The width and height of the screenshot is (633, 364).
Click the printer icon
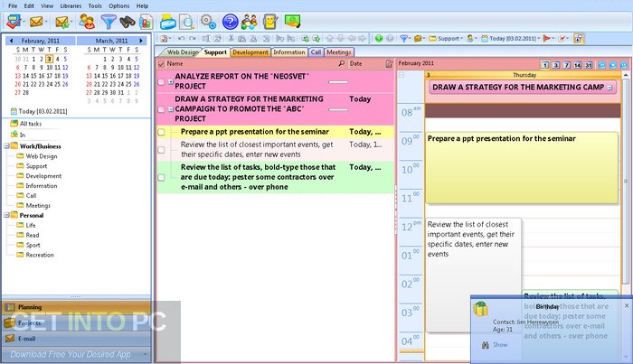coord(167,22)
